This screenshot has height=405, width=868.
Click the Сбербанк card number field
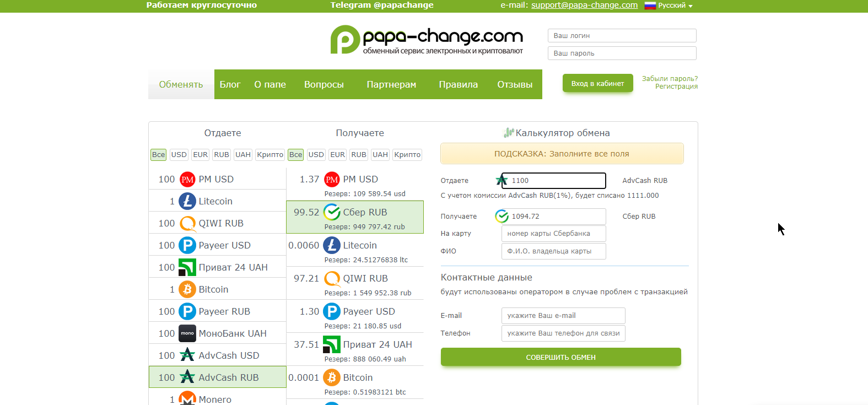pos(553,234)
